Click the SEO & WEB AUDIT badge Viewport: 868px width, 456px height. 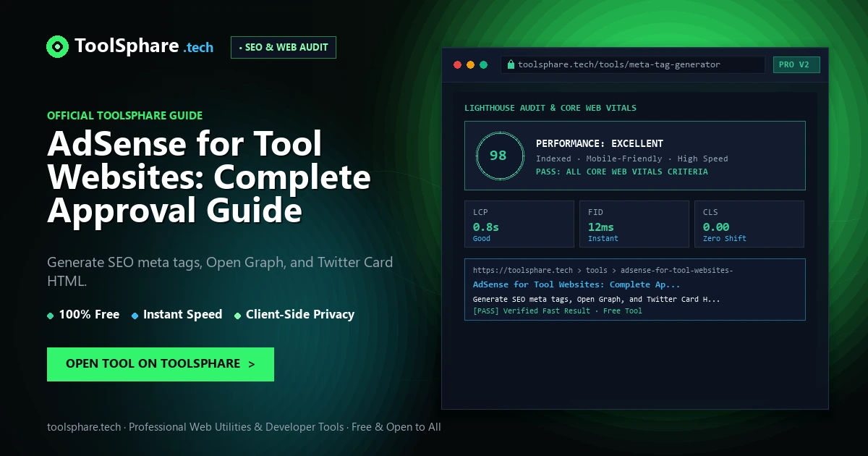point(284,47)
